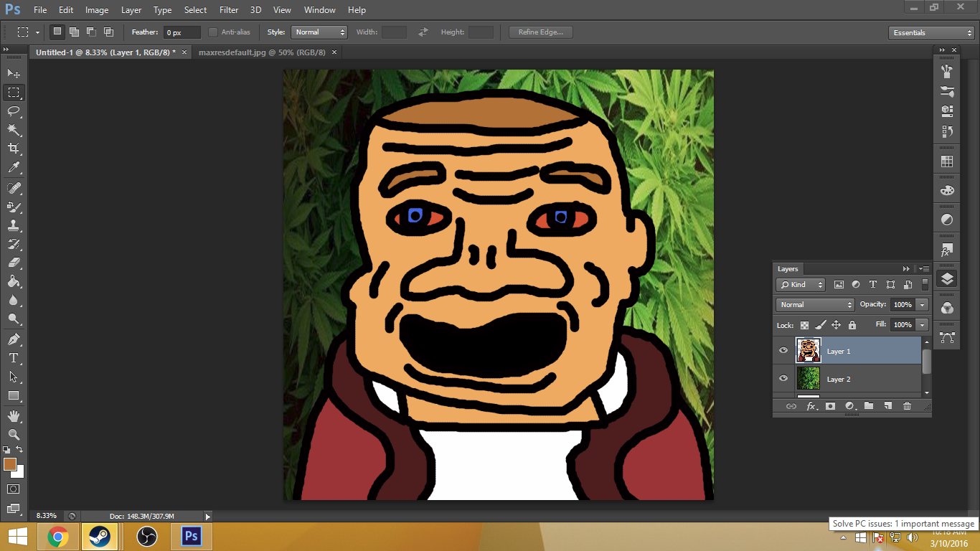Toggle lock image pixels brush icon
This screenshot has height=551, width=980.
821,325
